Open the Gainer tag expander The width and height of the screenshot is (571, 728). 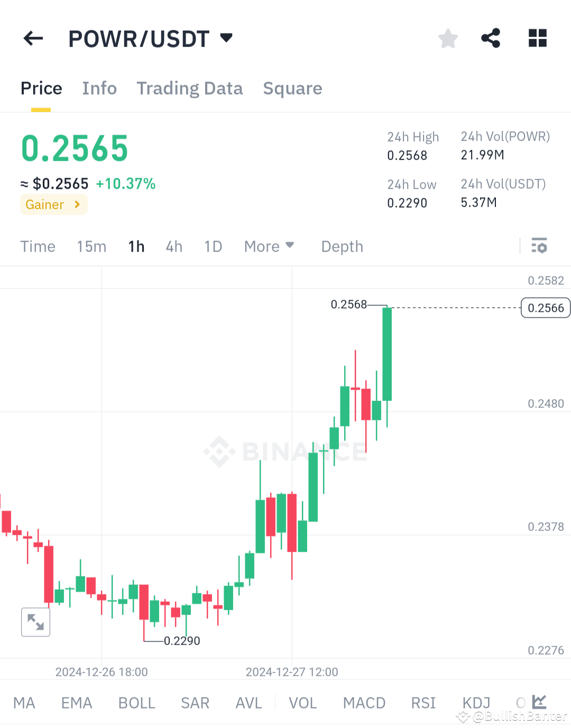pyautogui.click(x=53, y=204)
